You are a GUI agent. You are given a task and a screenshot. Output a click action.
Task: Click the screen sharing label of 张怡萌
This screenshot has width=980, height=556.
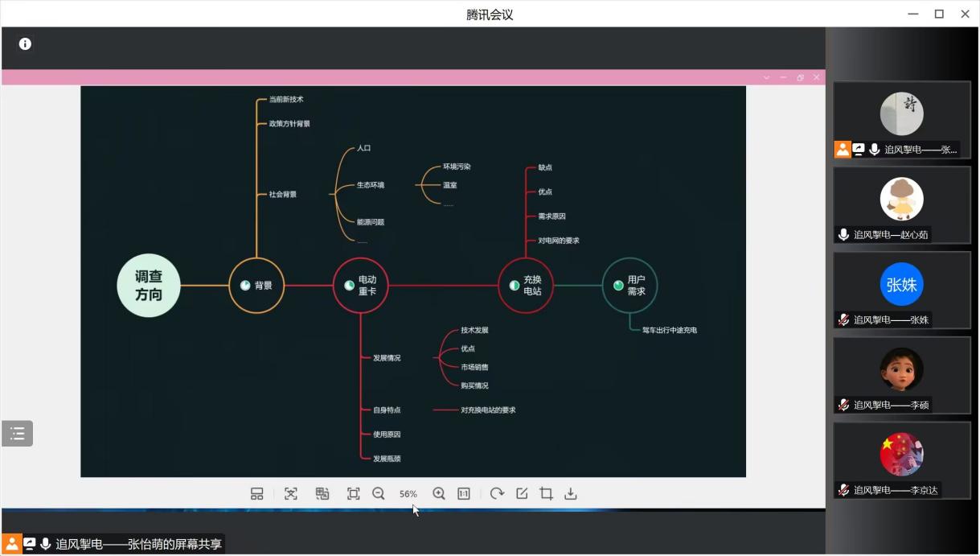pyautogui.click(x=138, y=545)
